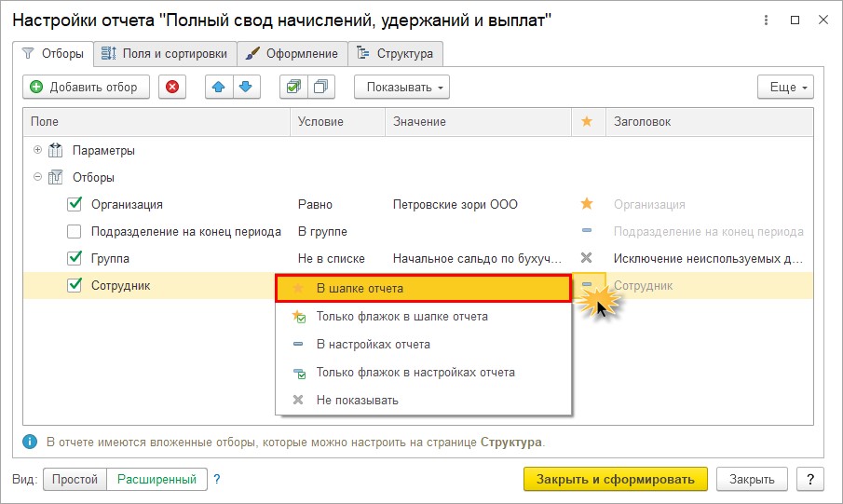Click Петровские зори ООО value
This screenshot has height=504, width=843.
(455, 204)
